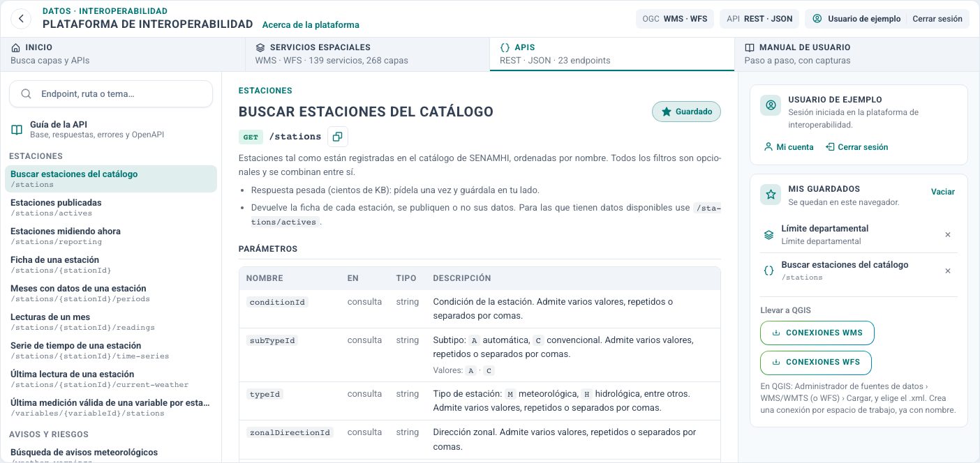Click the Nombre column header
The width and height of the screenshot is (980, 463).
265,278
